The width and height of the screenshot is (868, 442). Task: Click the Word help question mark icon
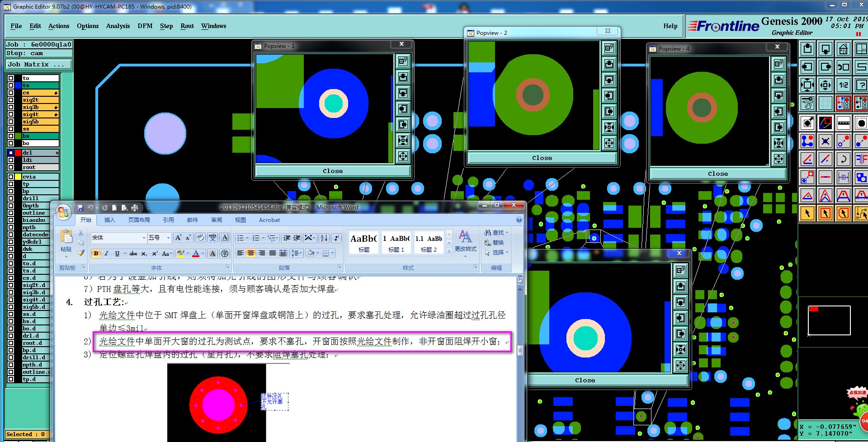point(519,220)
